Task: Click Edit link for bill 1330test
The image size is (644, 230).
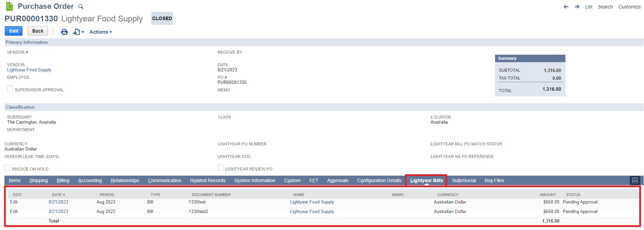Action: (x=14, y=202)
